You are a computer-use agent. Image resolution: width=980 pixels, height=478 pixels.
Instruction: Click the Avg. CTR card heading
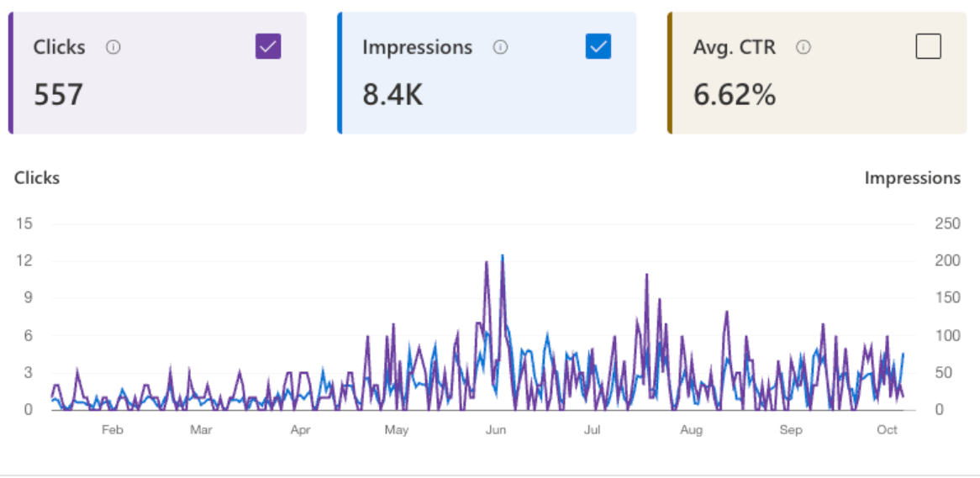point(734,48)
